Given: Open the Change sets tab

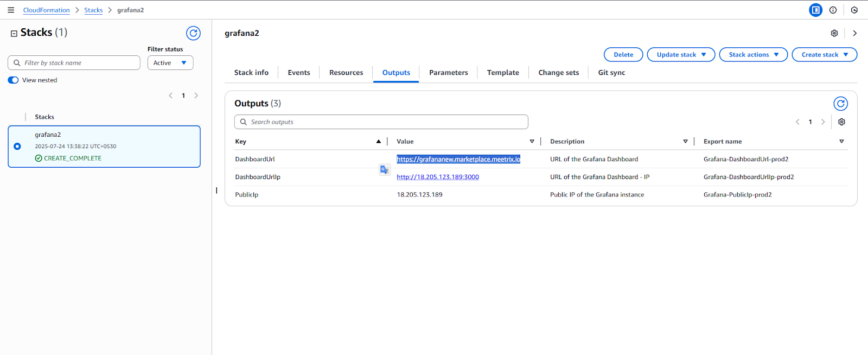Looking at the screenshot, I should (x=558, y=73).
